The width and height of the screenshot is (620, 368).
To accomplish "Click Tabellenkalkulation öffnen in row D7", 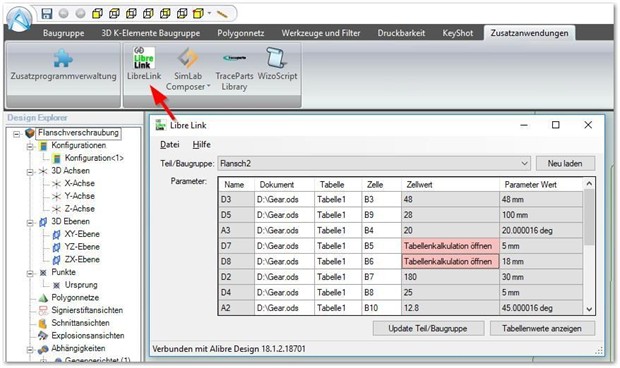I will tap(450, 246).
